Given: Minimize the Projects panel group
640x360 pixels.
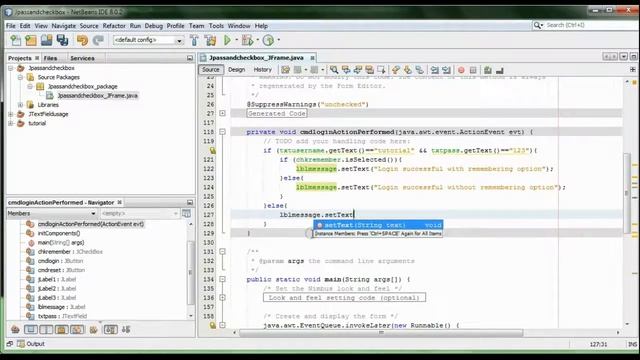Looking at the screenshot, I should [190, 58].
